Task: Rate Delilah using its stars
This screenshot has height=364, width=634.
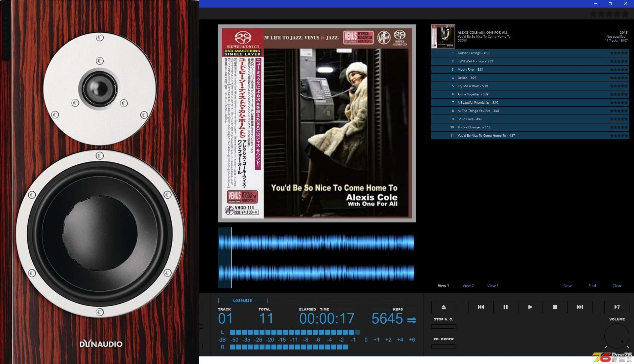Action: pyautogui.click(x=619, y=78)
